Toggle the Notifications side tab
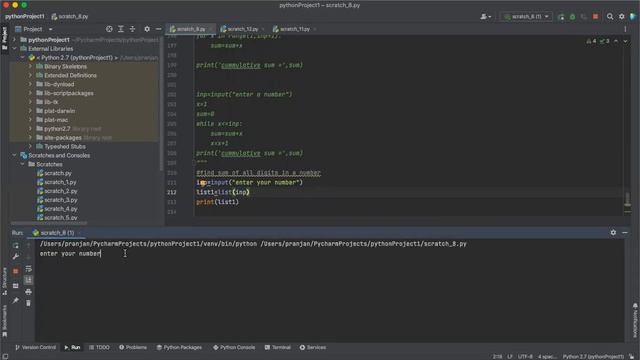Viewport: 640px width, 360px height. click(x=635, y=320)
